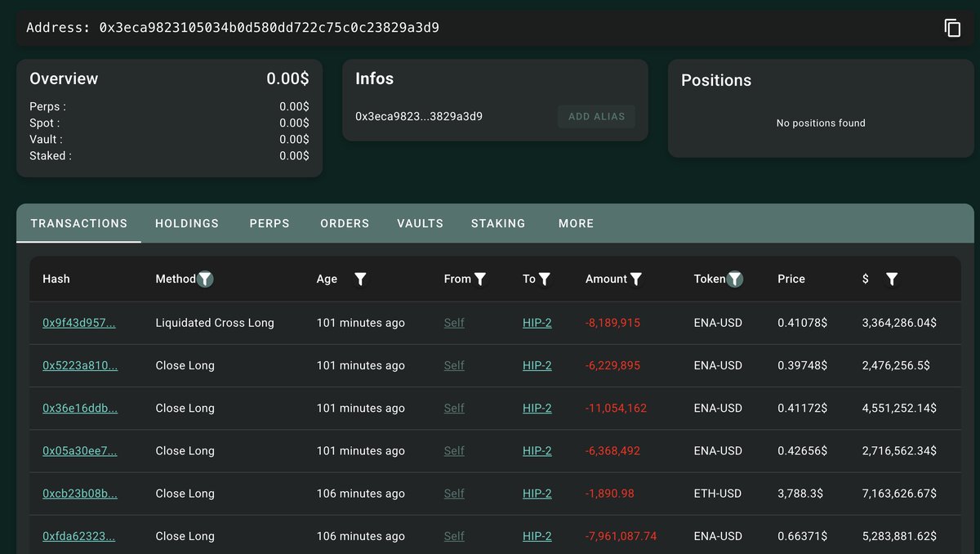The height and width of the screenshot is (554, 980).
Task: Click the Token column filter icon
Action: click(x=735, y=279)
